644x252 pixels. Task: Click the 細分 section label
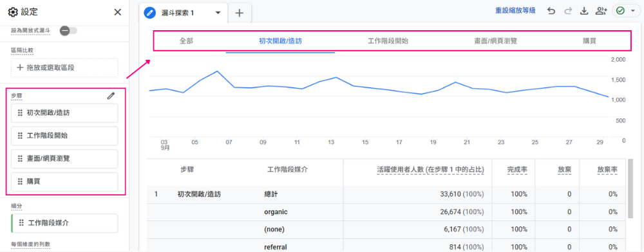tap(17, 206)
